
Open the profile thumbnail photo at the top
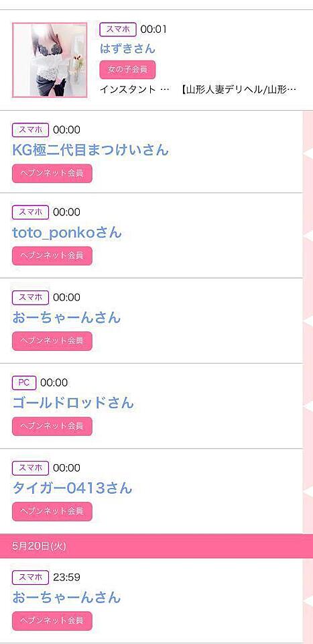[50, 60]
